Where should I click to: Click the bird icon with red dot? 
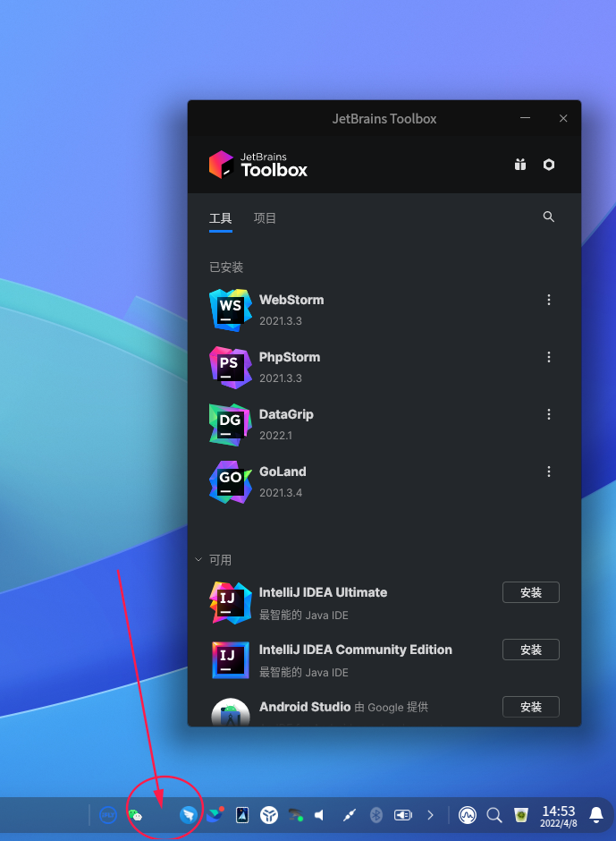(215, 815)
